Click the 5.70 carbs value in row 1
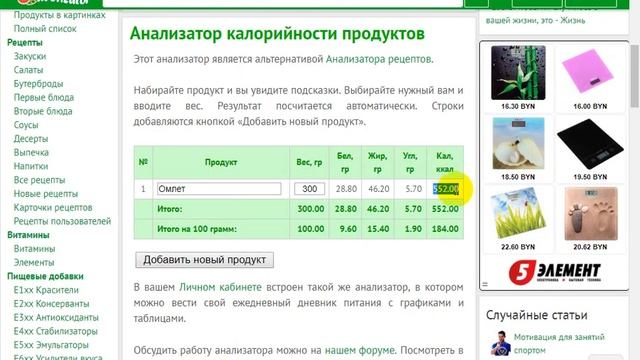 [413, 189]
